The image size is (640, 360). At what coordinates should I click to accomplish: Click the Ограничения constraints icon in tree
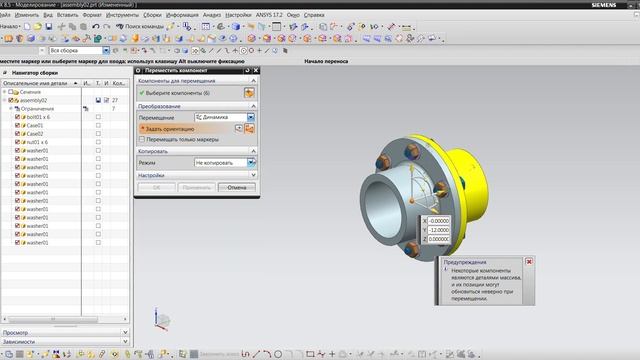point(17,109)
